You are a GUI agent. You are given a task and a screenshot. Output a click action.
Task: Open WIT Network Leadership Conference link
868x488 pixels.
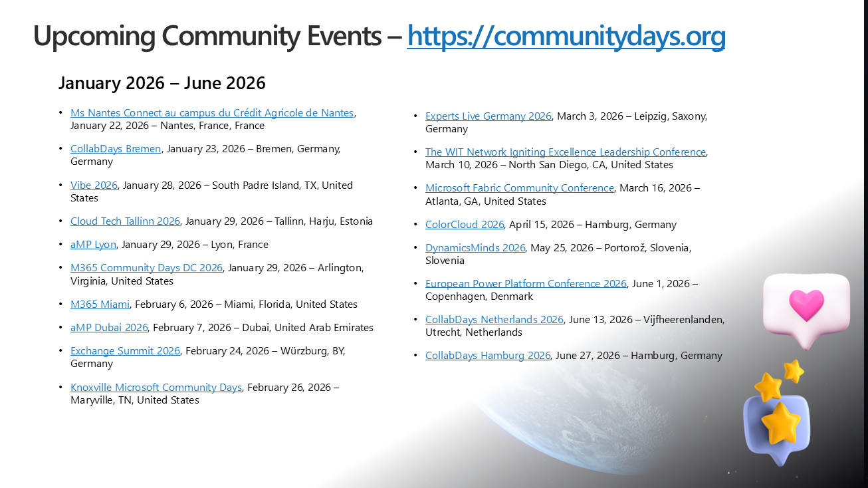coord(566,152)
